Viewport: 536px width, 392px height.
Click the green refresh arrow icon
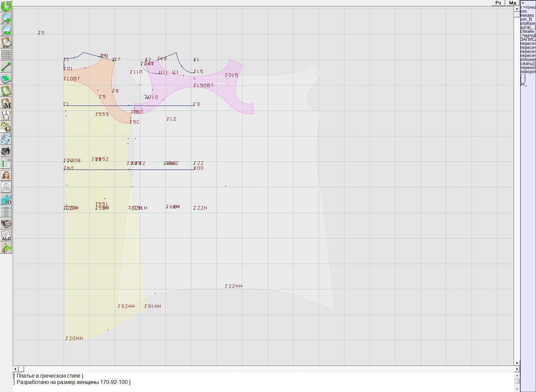6,6
